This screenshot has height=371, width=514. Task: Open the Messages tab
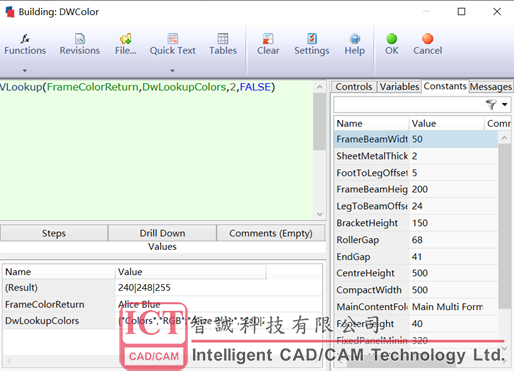491,87
